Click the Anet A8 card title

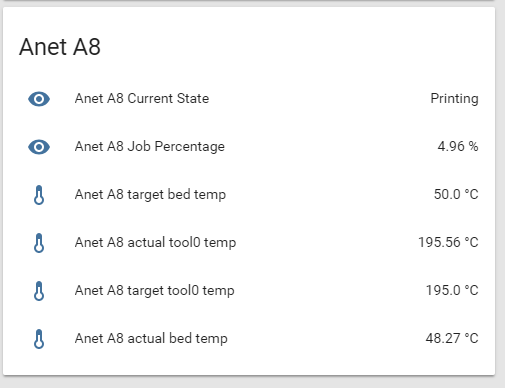[x=60, y=47]
